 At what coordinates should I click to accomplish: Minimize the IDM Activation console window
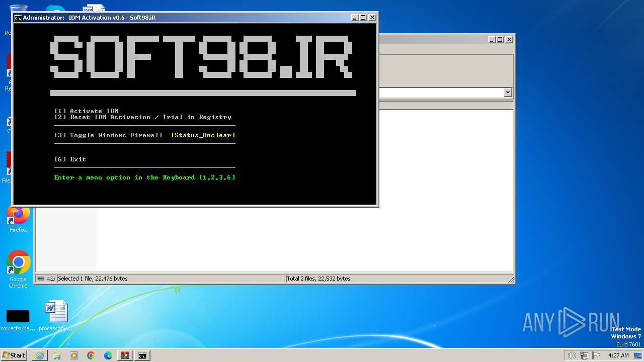[355, 18]
